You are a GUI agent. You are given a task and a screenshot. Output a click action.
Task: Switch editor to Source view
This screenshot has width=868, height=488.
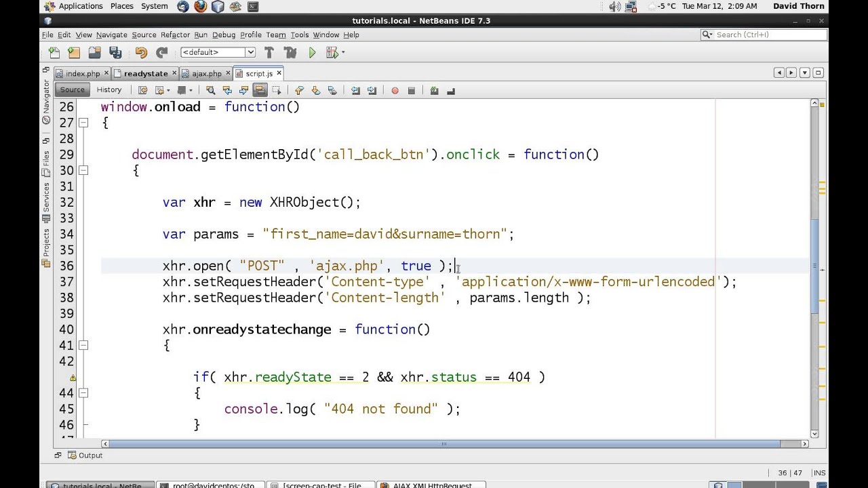tap(72, 89)
